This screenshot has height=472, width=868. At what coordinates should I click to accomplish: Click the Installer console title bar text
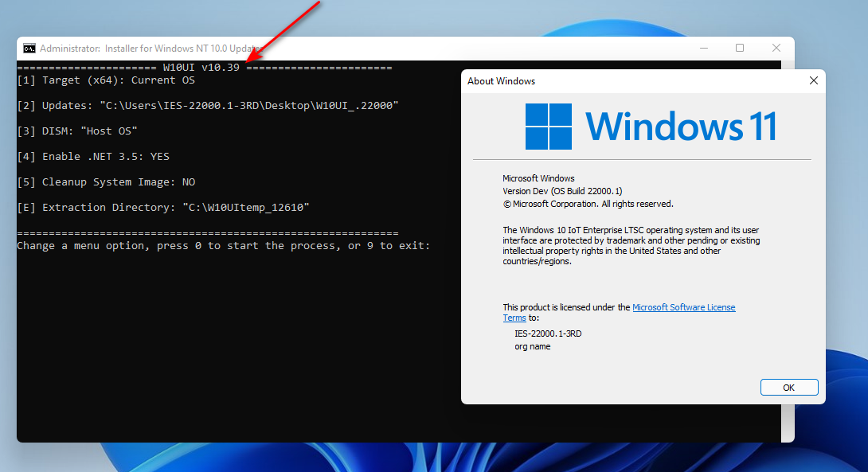coord(150,49)
